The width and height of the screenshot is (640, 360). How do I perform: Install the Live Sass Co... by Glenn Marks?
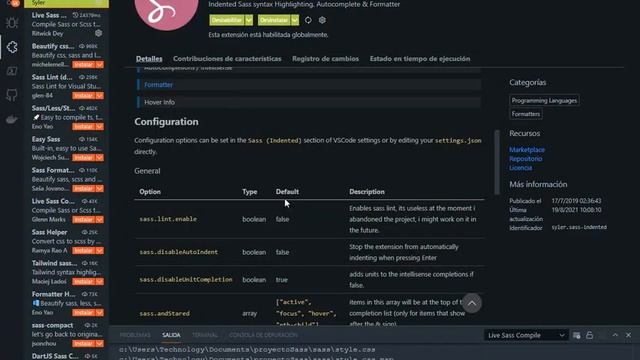[84, 220]
